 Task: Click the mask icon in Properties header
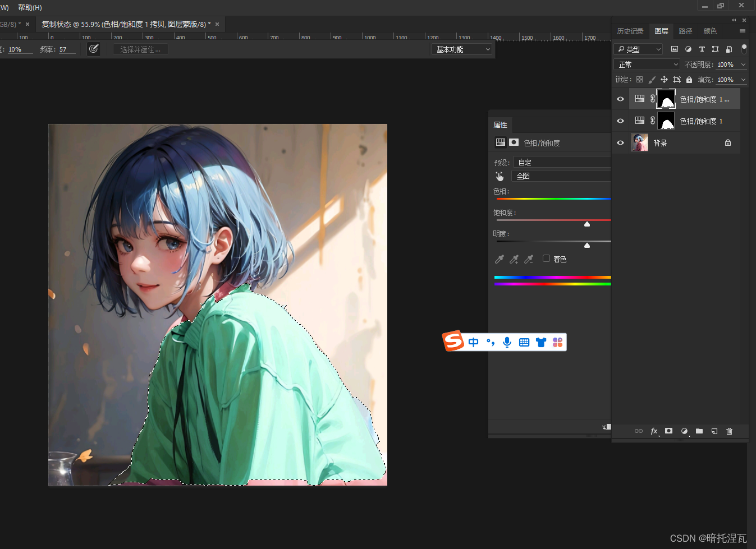coord(514,142)
